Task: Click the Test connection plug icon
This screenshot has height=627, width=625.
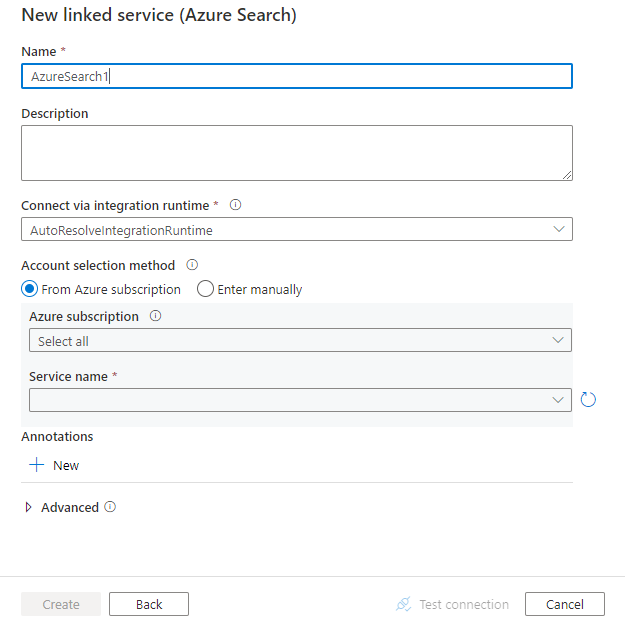Action: (x=404, y=604)
